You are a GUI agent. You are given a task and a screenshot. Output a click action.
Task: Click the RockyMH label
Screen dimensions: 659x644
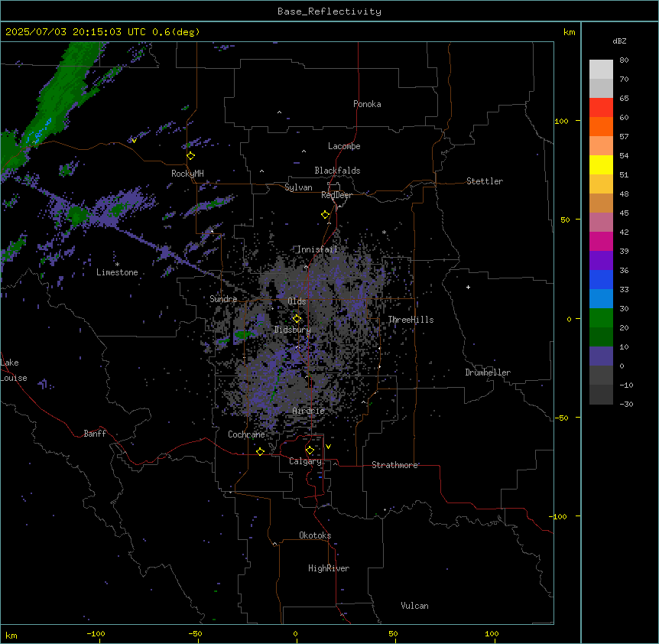(x=187, y=174)
